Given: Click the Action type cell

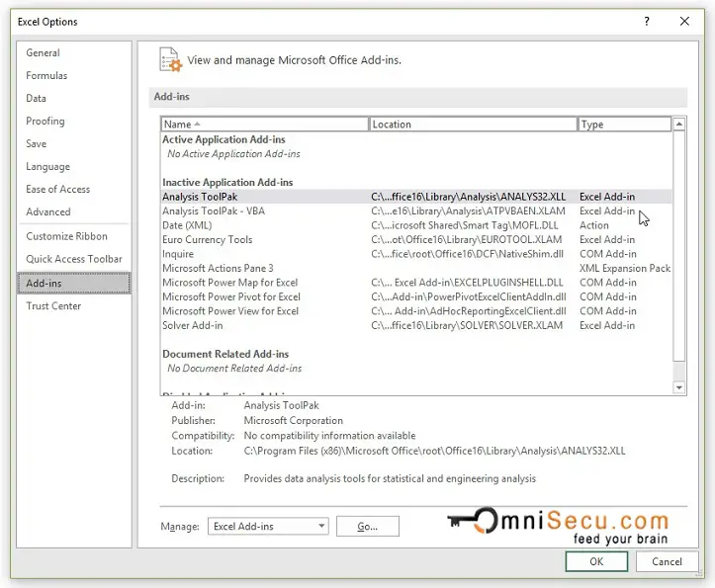Looking at the screenshot, I should click(x=593, y=225).
